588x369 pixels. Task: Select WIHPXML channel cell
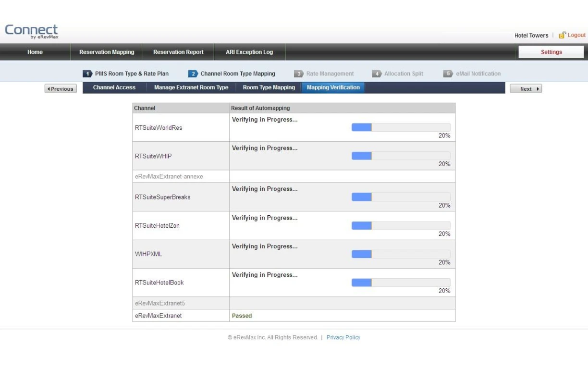click(181, 254)
